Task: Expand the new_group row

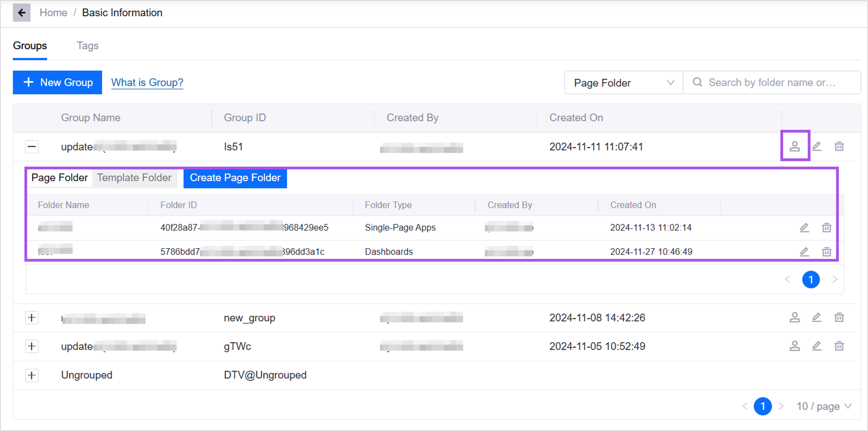Action: 32,318
